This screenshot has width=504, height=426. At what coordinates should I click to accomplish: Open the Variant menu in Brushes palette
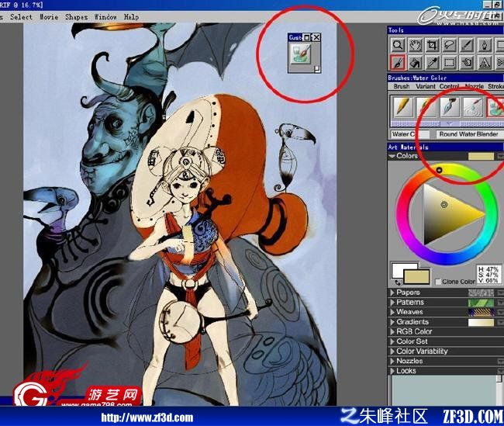coord(426,86)
